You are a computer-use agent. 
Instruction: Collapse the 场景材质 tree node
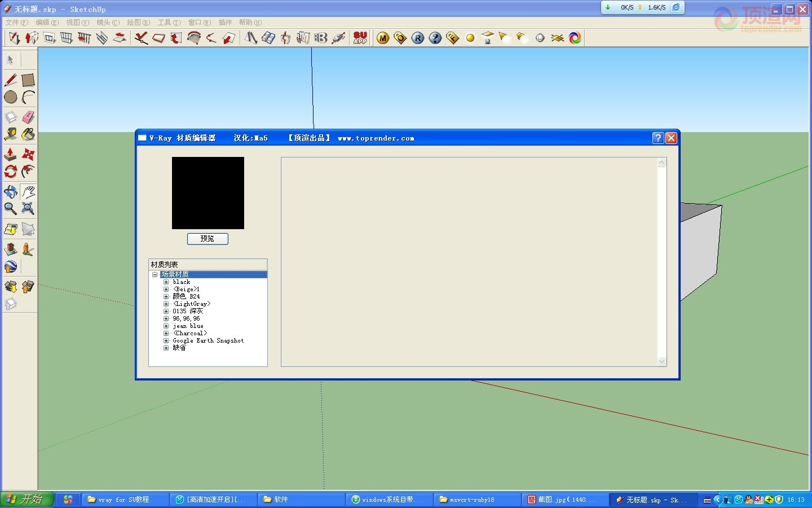point(155,274)
